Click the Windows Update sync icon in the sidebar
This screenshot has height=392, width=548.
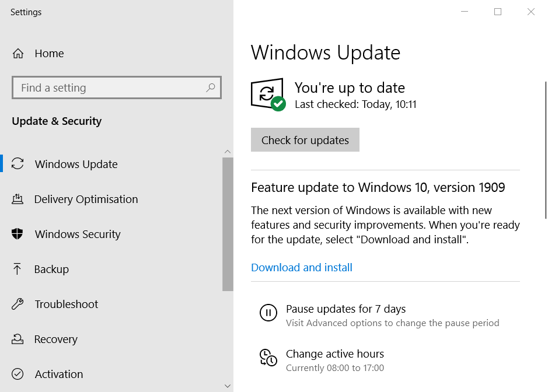pyautogui.click(x=18, y=164)
